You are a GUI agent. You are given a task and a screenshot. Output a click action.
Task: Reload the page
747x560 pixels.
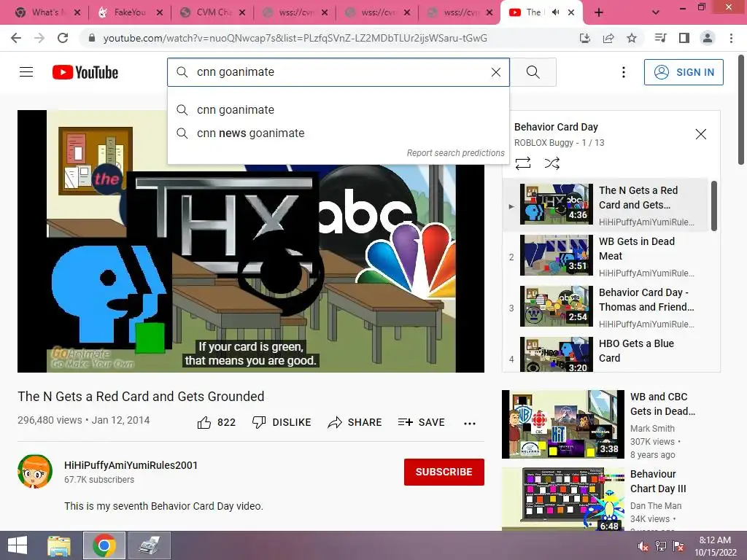(63, 38)
